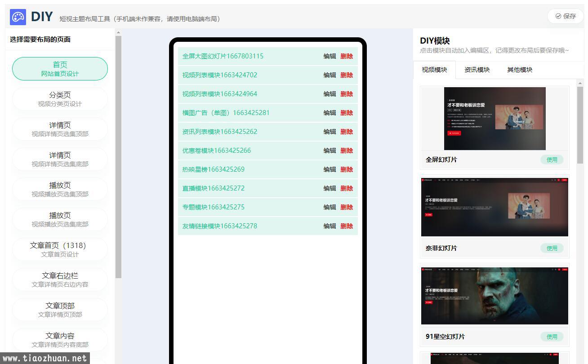Delete 视频列表模块1663424702

[347, 75]
